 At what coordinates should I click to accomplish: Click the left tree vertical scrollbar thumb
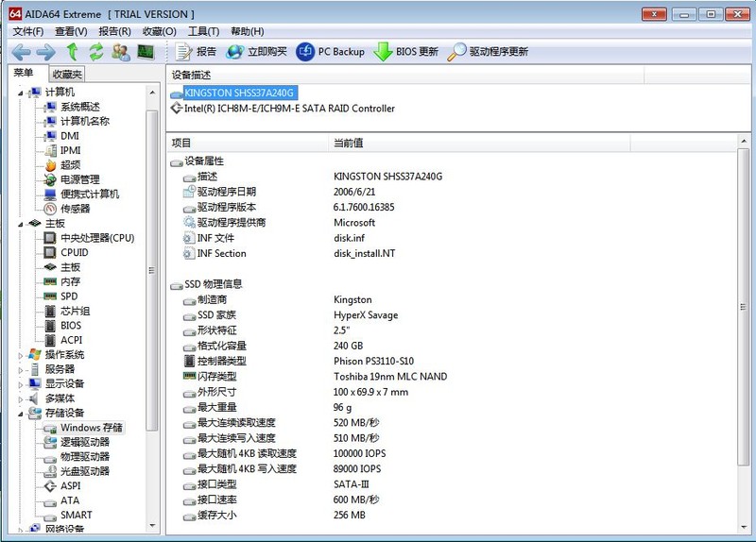[x=152, y=270]
